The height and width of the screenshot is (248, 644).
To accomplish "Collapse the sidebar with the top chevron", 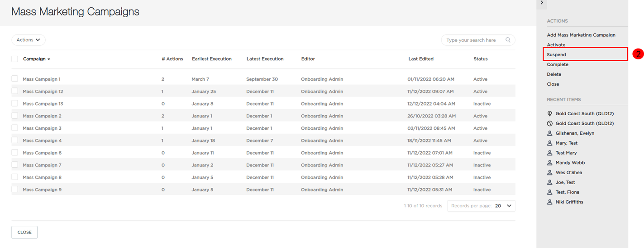I will click(542, 3).
